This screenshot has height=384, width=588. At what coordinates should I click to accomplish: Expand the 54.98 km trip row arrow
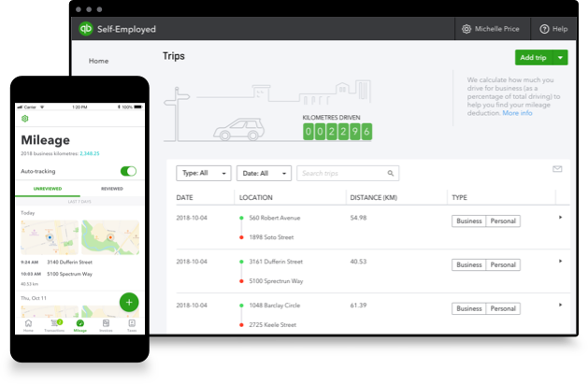click(x=560, y=218)
